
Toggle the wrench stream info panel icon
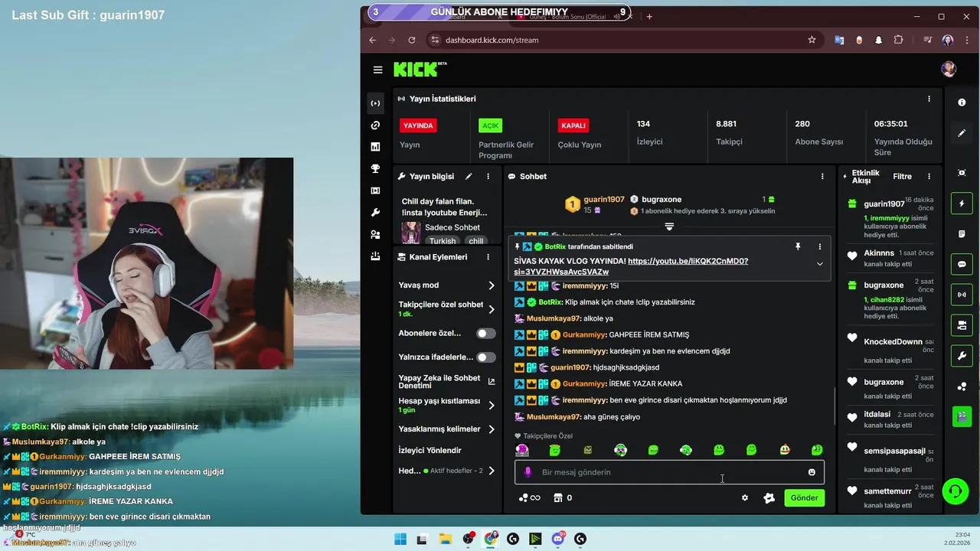(962, 356)
